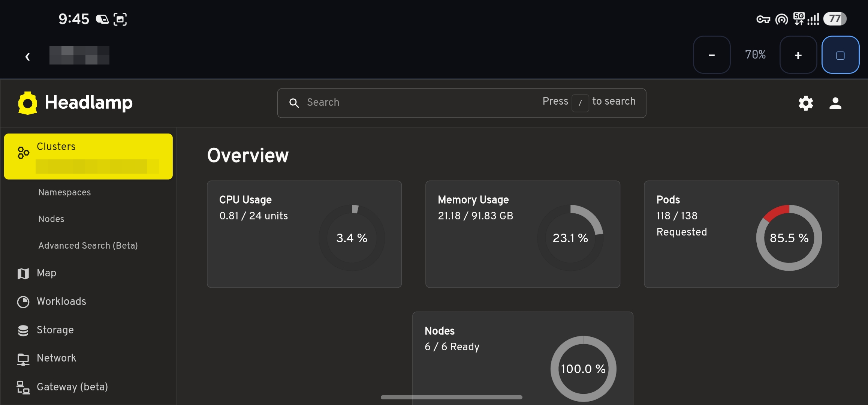Screen dimensions: 868x405
Task: Click the Map sidebar icon
Action: coord(23,273)
